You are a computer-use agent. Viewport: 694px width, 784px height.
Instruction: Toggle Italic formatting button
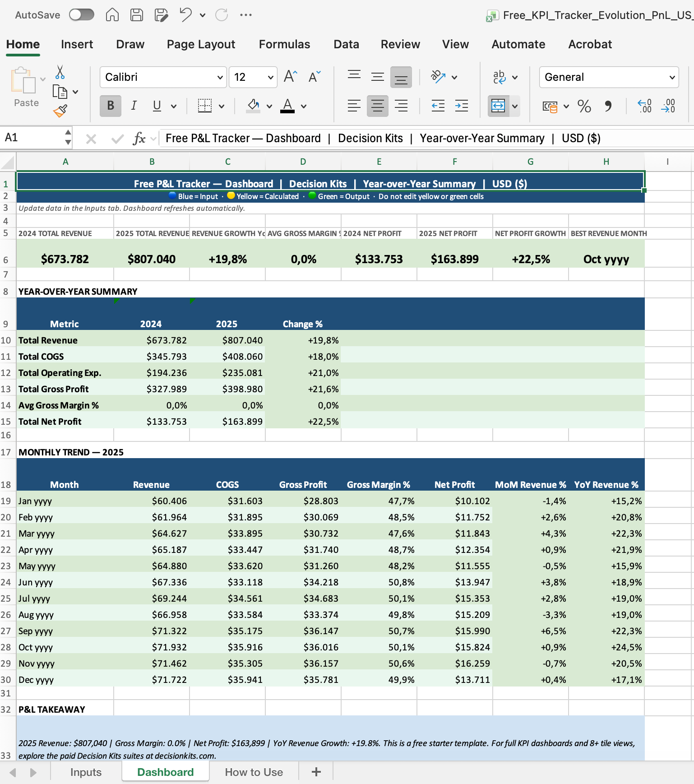click(134, 106)
